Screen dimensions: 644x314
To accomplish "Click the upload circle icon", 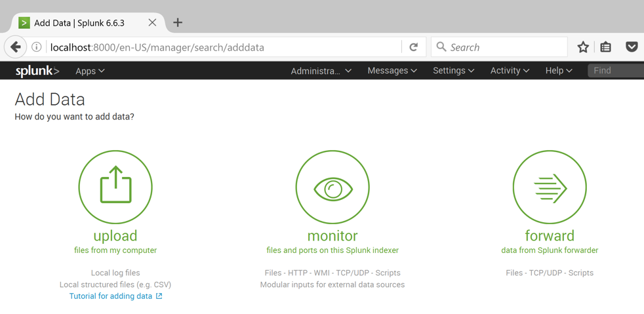I will point(115,187).
